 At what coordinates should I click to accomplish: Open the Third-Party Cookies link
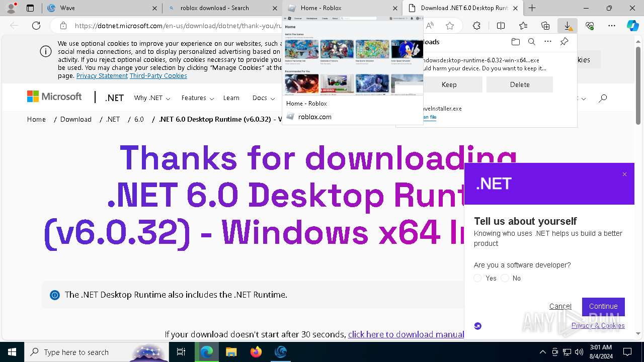(x=158, y=76)
